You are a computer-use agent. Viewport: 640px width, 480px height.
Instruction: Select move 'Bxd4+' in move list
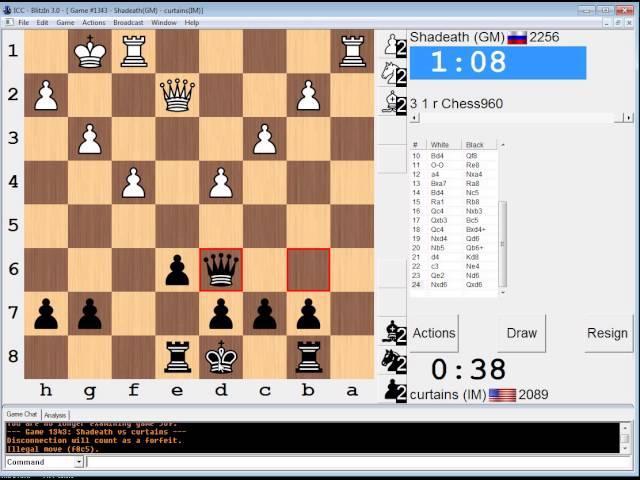click(476, 229)
